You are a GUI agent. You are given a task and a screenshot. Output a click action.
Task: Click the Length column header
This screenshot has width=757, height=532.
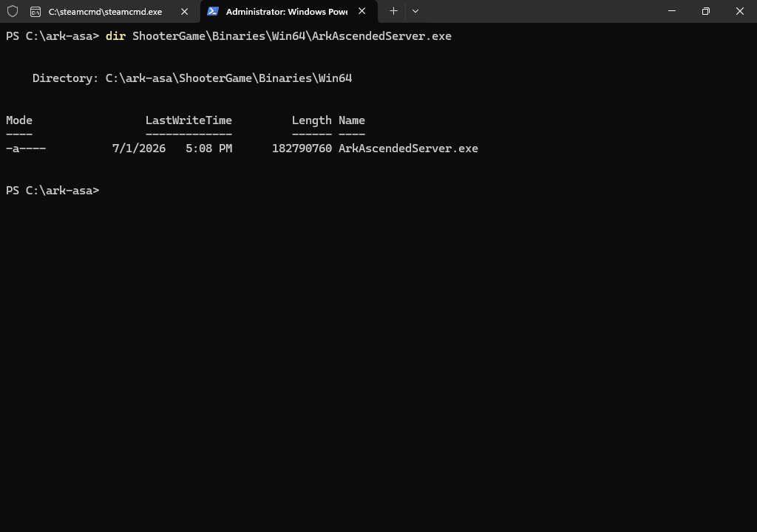pos(312,120)
